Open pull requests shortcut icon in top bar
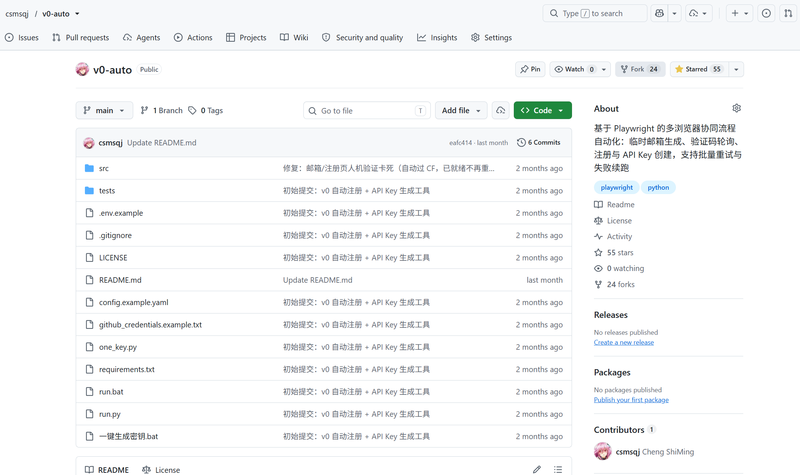Screen dimensions: 800x475 coord(788,13)
